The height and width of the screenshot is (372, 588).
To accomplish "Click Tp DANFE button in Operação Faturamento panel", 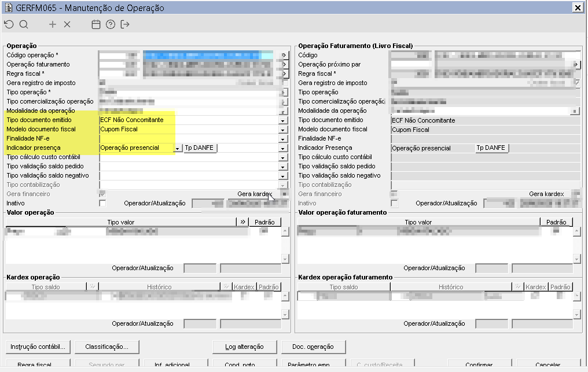I will pyautogui.click(x=491, y=148).
